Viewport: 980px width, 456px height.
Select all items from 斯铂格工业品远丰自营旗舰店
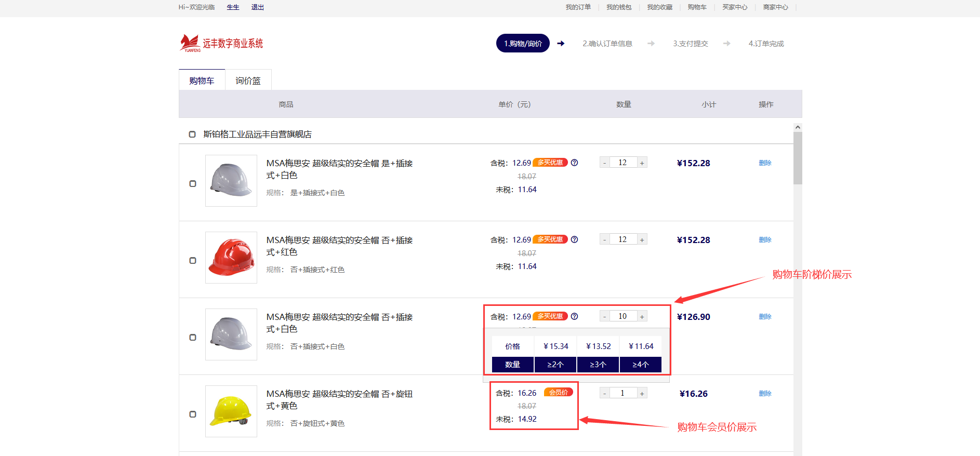(x=192, y=135)
